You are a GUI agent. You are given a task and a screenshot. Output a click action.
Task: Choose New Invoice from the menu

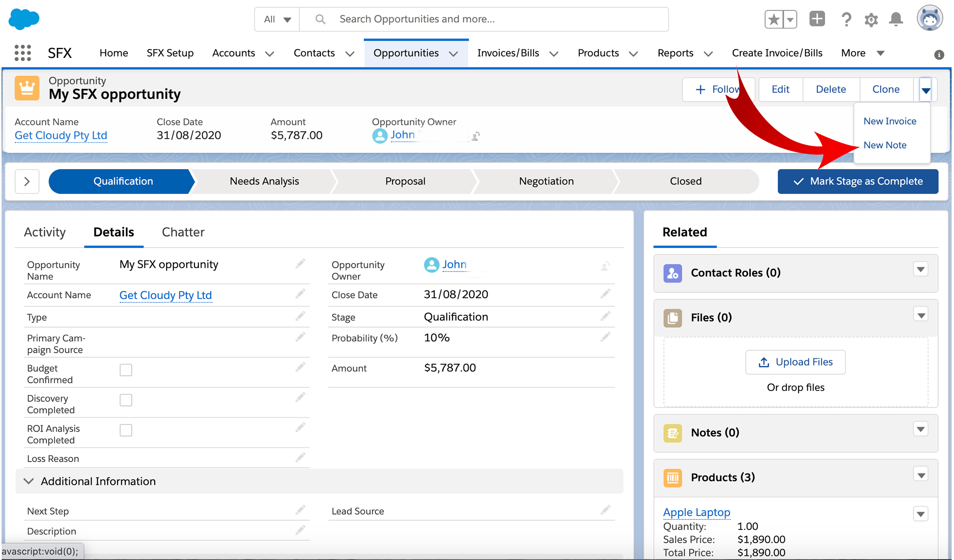click(890, 121)
